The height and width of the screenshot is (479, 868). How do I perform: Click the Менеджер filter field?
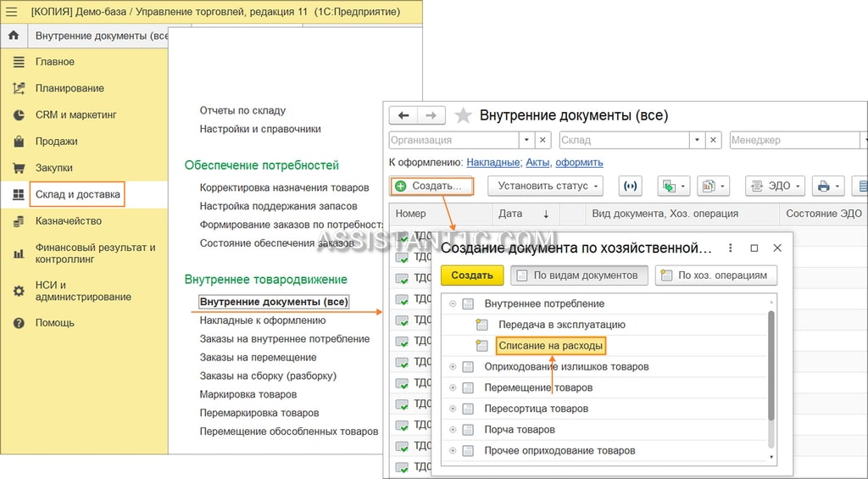coord(795,140)
